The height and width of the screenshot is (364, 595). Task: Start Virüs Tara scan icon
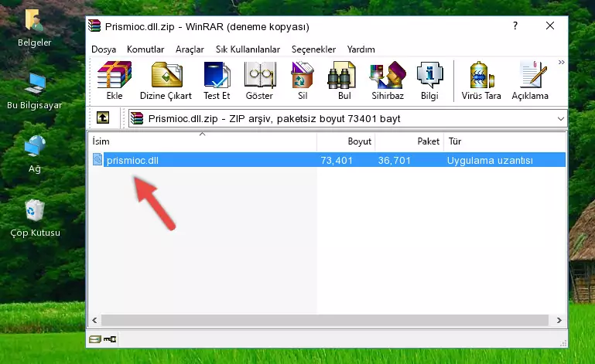pyautogui.click(x=481, y=80)
